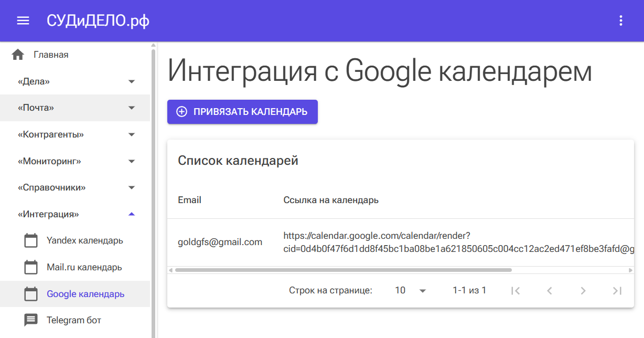Click the Google календарь calendar icon

(31, 294)
